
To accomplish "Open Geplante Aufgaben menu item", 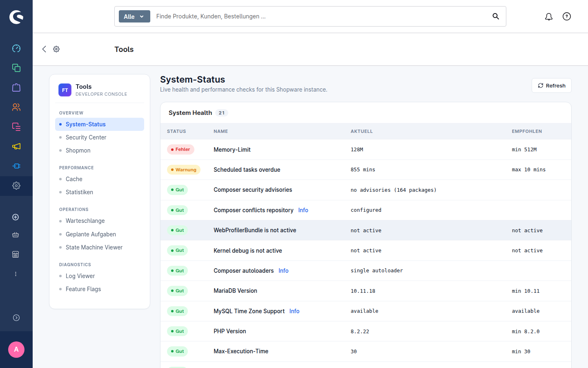I will pyautogui.click(x=100, y=234).
